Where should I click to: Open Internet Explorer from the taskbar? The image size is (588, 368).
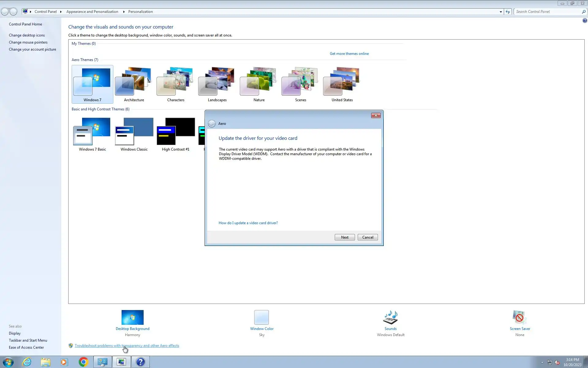(x=27, y=362)
